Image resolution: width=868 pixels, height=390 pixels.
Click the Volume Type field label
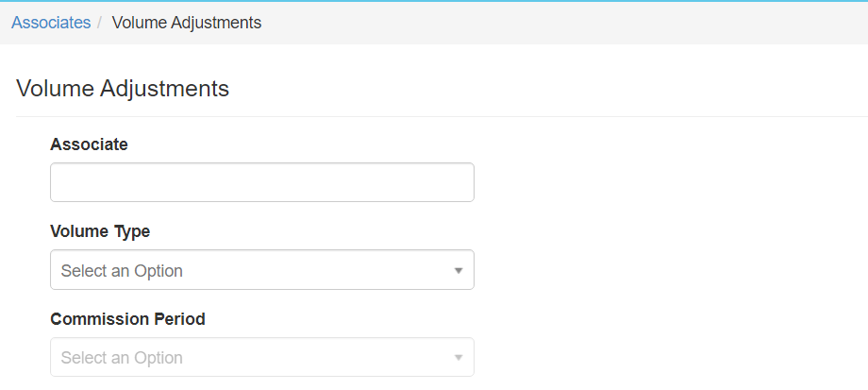pos(100,231)
